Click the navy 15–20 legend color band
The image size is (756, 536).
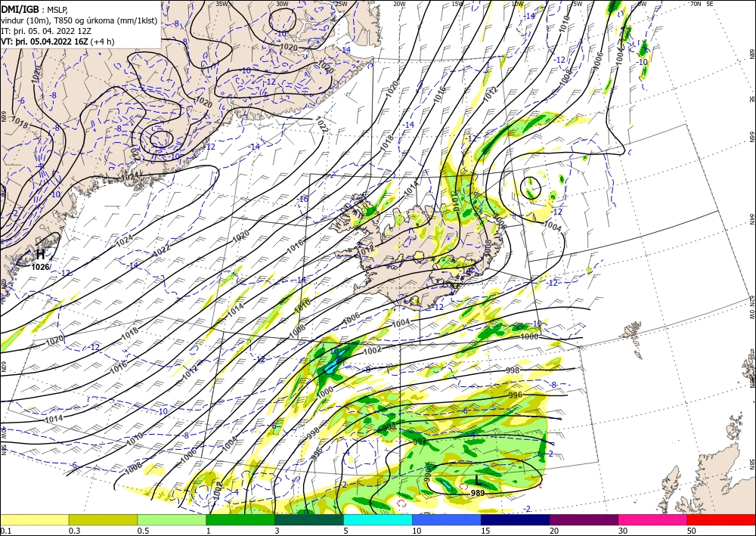[516, 519]
